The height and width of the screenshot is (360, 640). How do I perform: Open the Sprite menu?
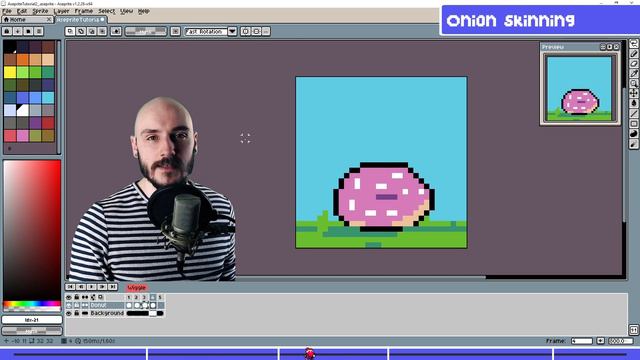point(40,11)
